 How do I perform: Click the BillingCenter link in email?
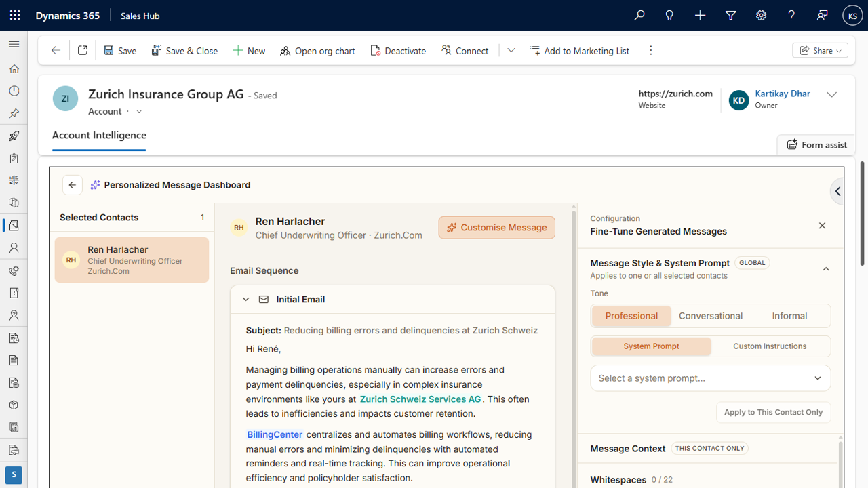tap(275, 435)
